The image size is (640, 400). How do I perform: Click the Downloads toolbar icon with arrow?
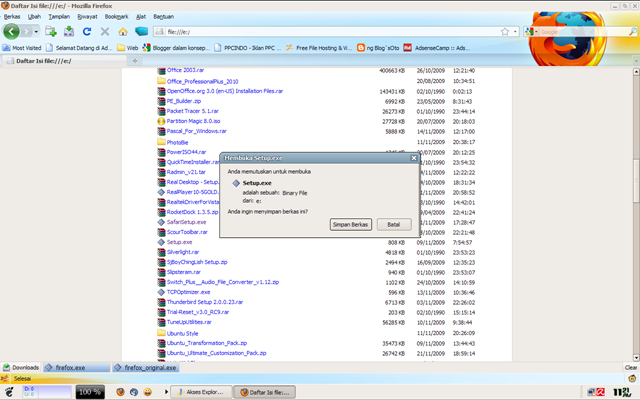point(69,31)
